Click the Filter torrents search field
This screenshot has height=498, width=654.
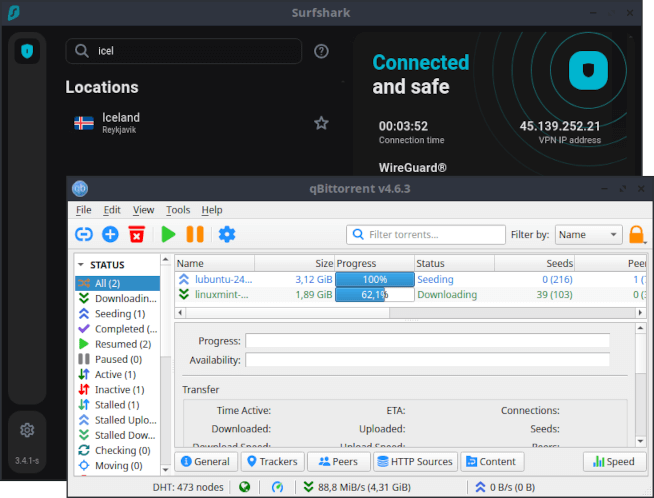pyautogui.click(x=425, y=234)
